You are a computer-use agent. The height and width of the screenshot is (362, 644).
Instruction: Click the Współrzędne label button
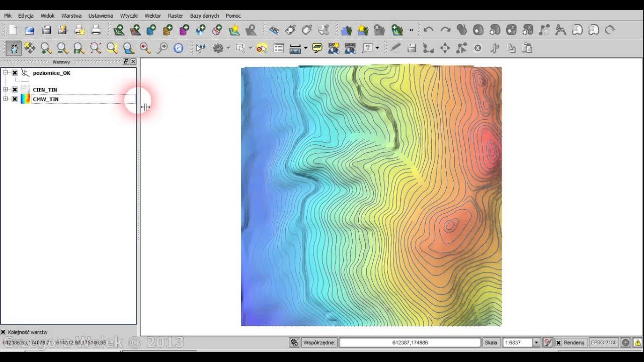pos(319,342)
